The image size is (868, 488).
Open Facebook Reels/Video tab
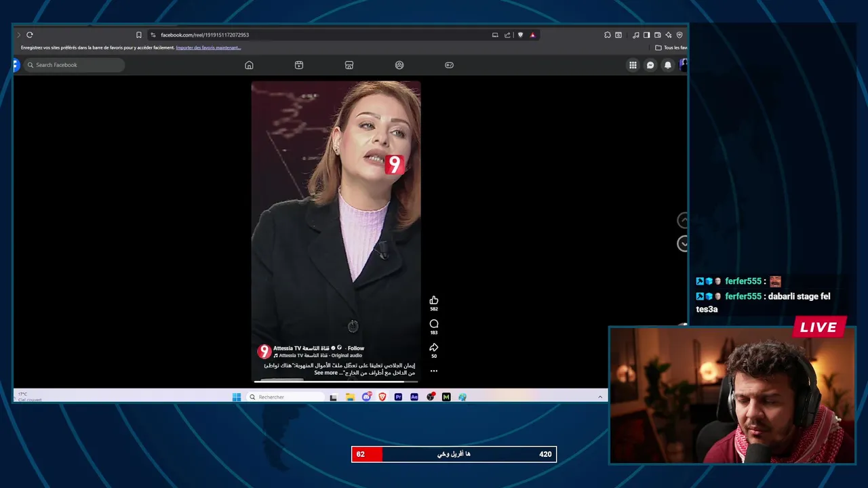(x=299, y=65)
